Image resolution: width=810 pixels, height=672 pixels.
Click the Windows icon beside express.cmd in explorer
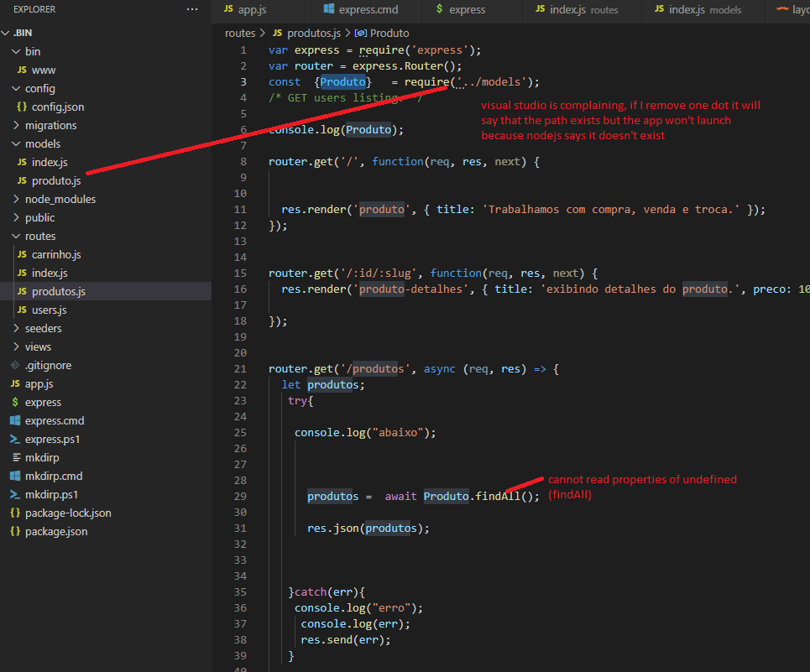(15, 420)
